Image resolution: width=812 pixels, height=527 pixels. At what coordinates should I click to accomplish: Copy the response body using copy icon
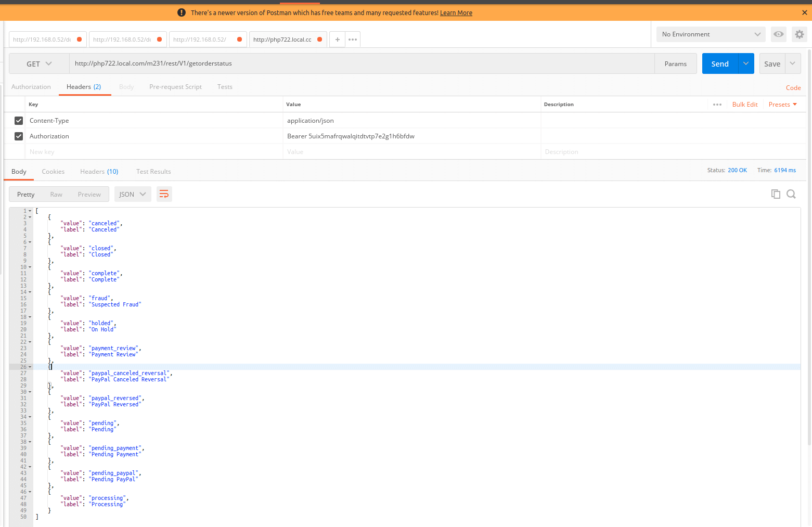click(x=776, y=194)
